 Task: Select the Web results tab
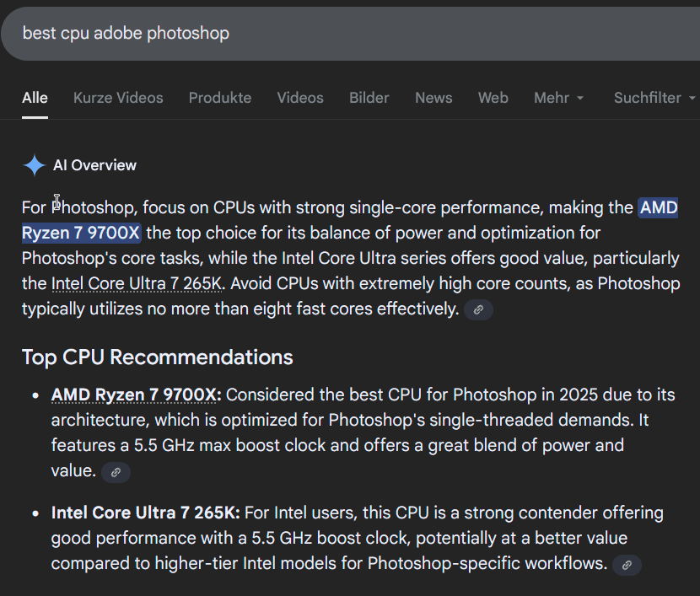[x=493, y=98]
